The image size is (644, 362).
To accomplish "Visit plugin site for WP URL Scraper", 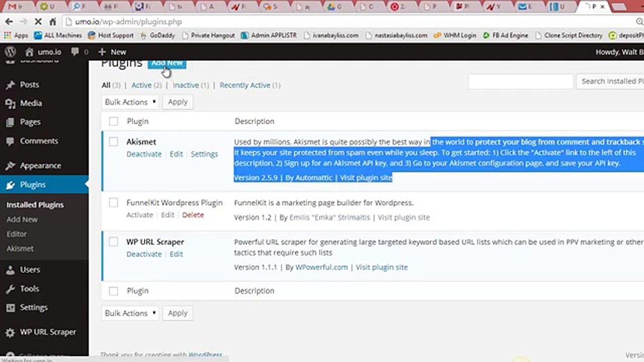I will 381,267.
